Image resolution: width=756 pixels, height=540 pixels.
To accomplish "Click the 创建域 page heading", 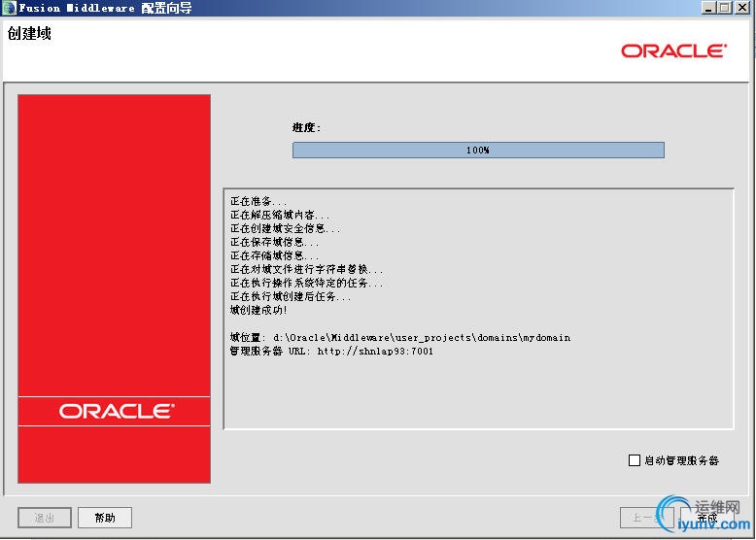I will [29, 33].
